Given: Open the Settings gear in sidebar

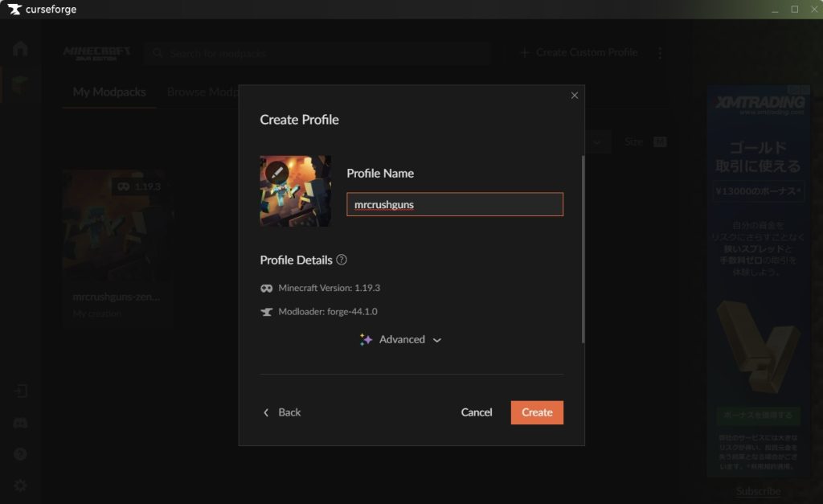Looking at the screenshot, I should (x=20, y=486).
